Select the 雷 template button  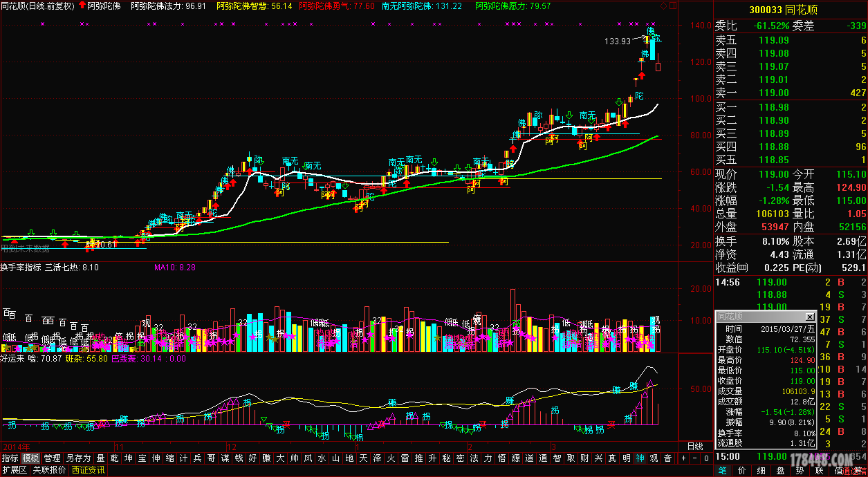point(405,458)
